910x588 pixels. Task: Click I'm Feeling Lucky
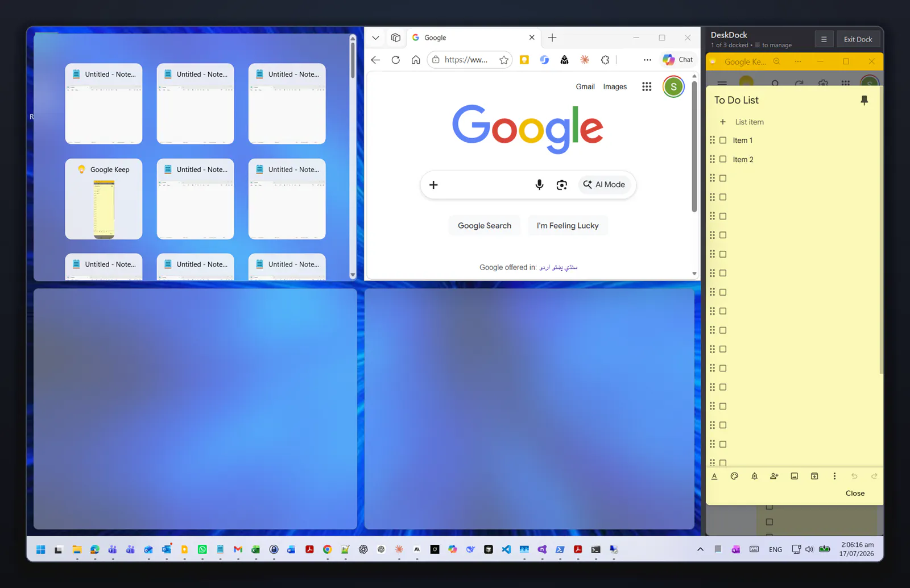568,226
